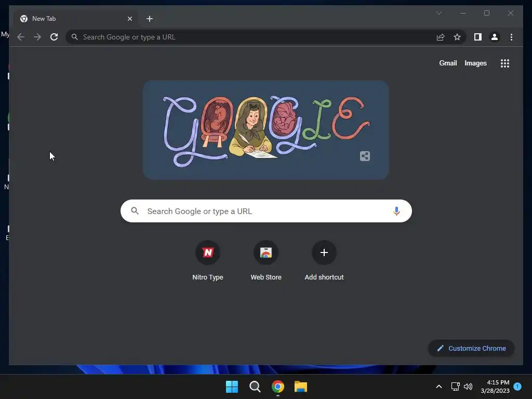The width and height of the screenshot is (532, 399).
Task: Select the New Tab tab
Action: (75, 19)
